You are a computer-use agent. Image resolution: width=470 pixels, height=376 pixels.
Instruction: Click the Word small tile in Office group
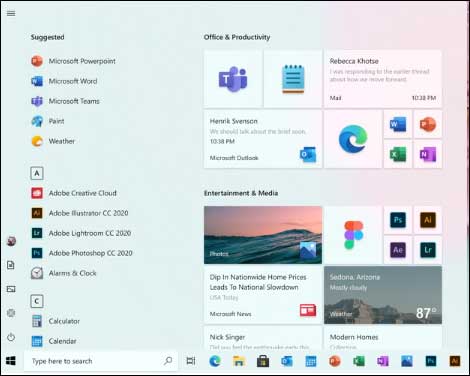pyautogui.click(x=398, y=124)
